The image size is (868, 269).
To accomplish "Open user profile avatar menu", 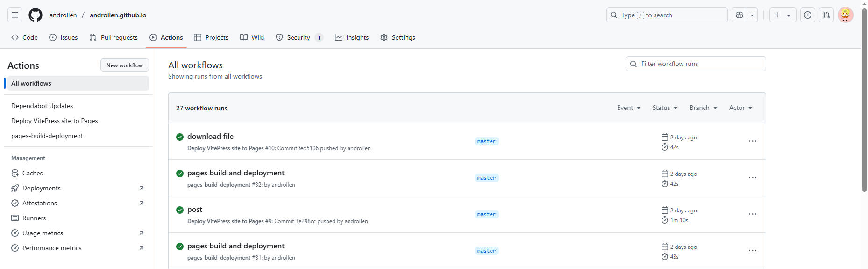I will [x=846, y=15].
